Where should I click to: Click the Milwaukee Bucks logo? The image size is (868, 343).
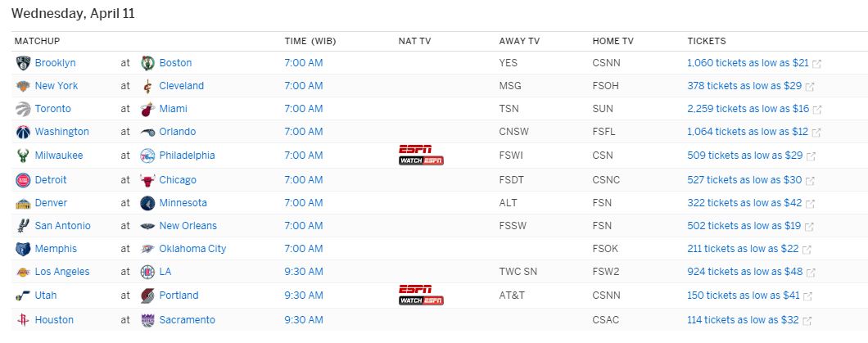click(x=22, y=156)
